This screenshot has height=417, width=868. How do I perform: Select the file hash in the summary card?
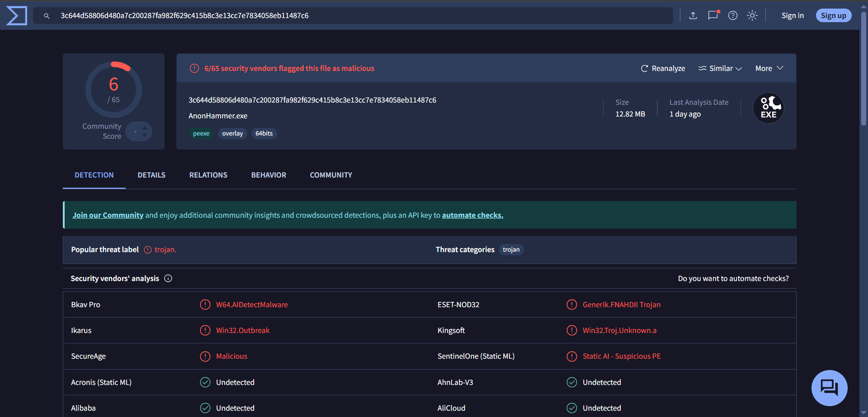pos(312,100)
